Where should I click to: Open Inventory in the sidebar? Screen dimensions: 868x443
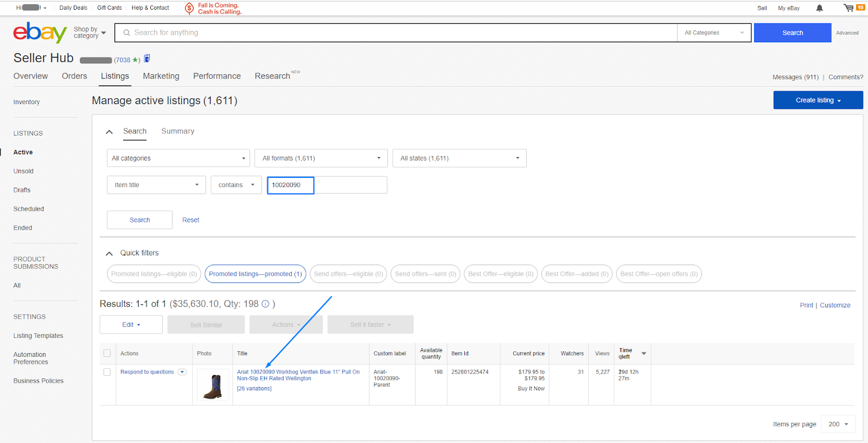pos(27,102)
